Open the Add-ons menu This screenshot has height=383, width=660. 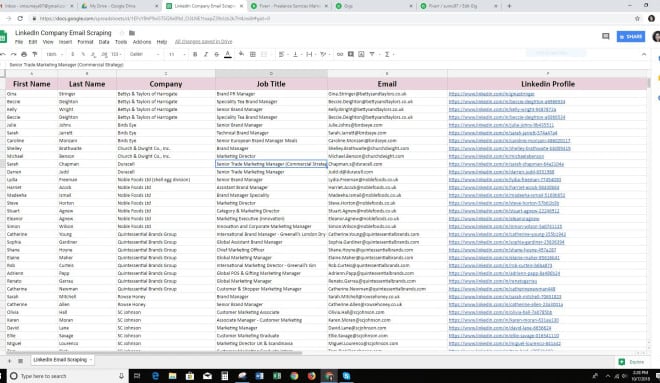coord(142,42)
